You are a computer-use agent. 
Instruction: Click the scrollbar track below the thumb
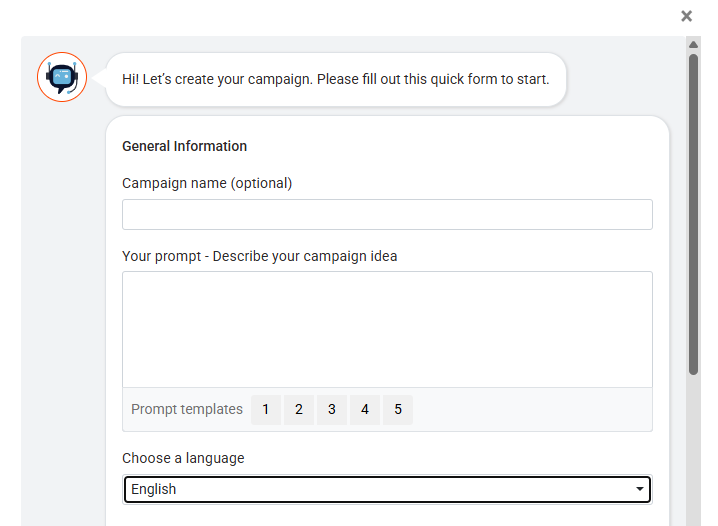pyautogui.click(x=693, y=450)
